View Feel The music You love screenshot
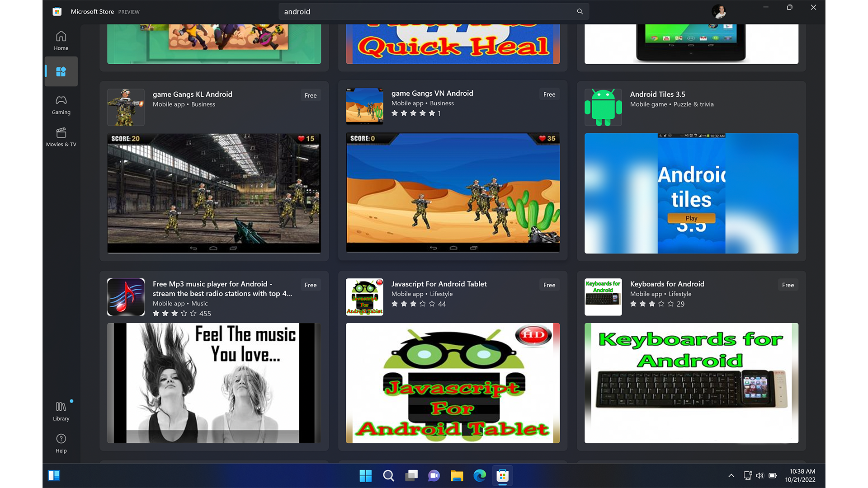The width and height of the screenshot is (868, 488). (x=214, y=383)
